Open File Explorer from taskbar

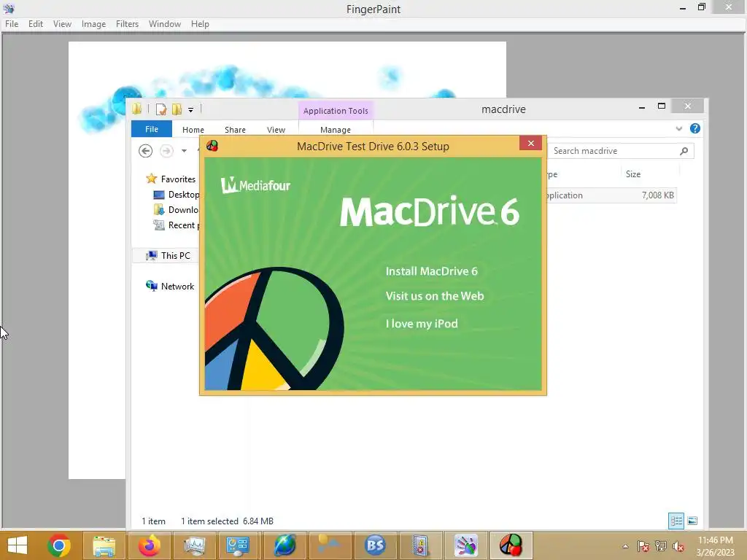(x=104, y=545)
